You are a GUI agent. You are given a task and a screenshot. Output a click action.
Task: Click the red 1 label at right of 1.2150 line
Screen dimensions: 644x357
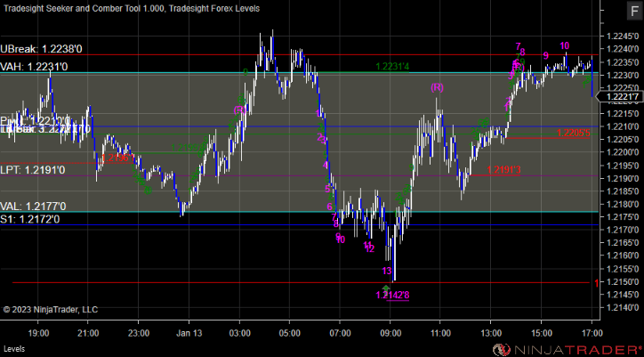tap(596, 283)
